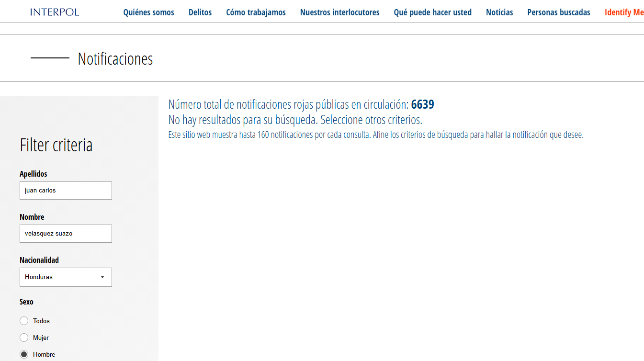Choose the Mujer radio button
The height and width of the screenshot is (361, 644).
coord(24,338)
